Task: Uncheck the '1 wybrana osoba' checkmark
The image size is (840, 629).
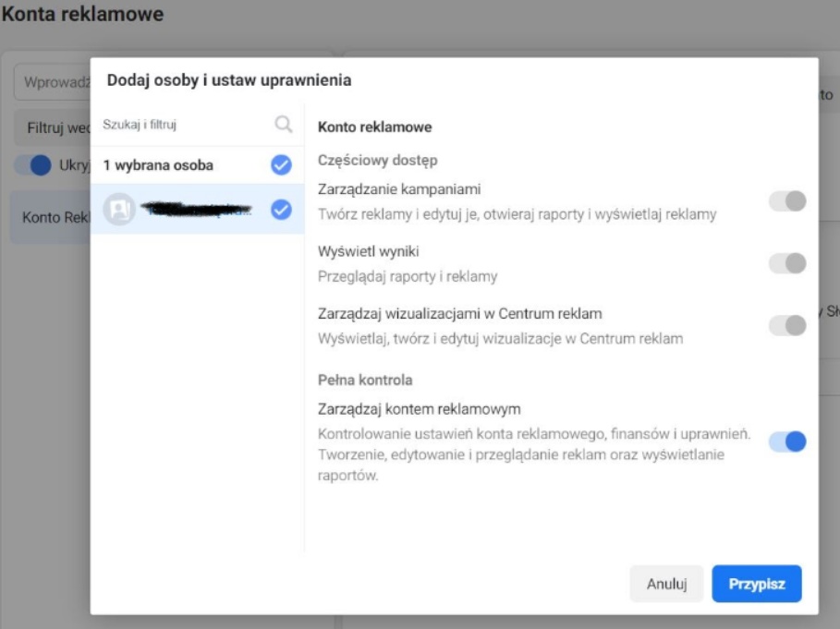Action: click(281, 165)
